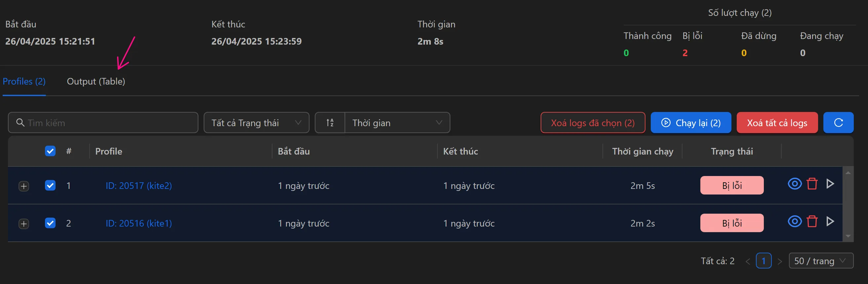This screenshot has height=284, width=868.
Task: Delete the kite1 log entry trash icon
Action: [812, 222]
